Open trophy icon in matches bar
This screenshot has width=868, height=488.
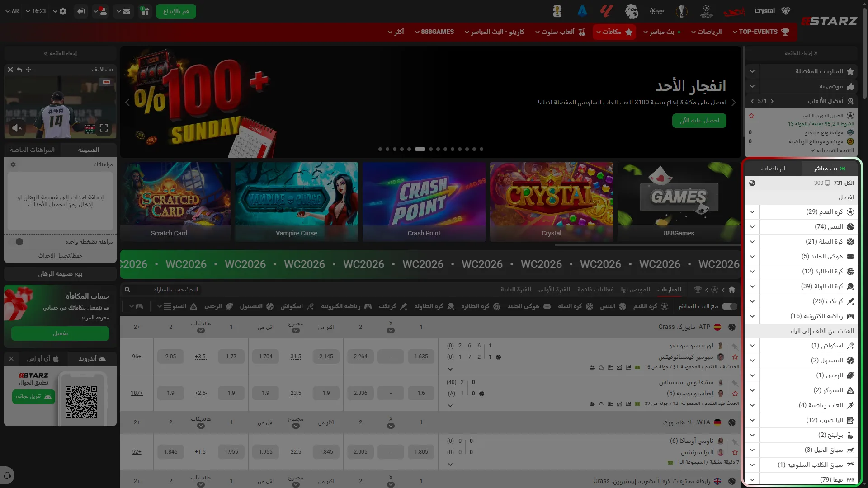(x=698, y=290)
